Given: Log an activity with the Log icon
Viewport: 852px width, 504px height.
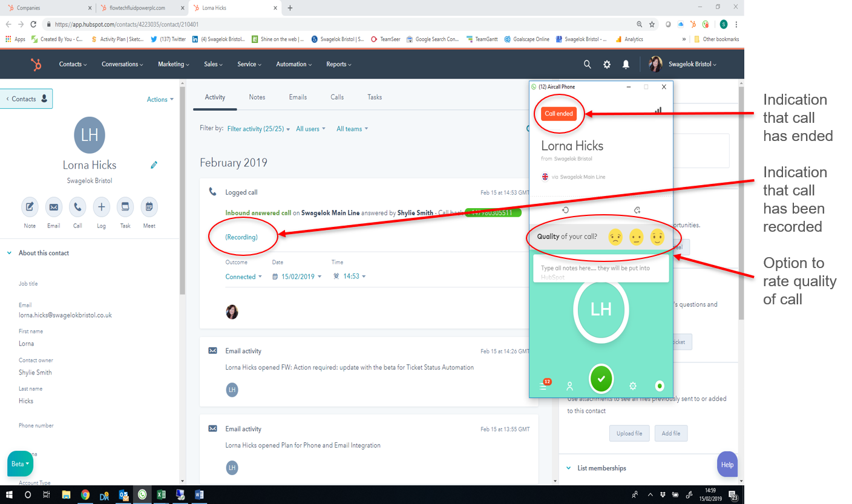Looking at the screenshot, I should 101,207.
